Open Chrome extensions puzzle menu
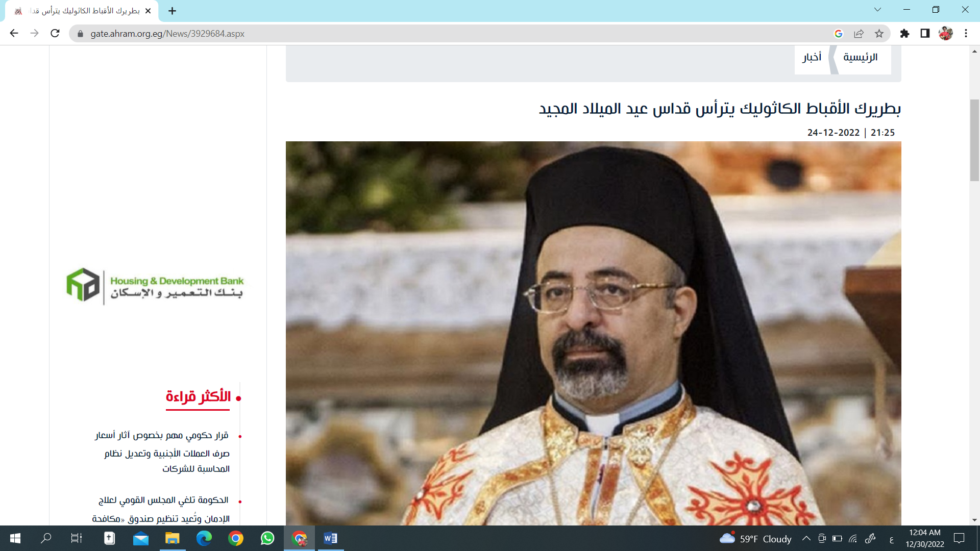The height and width of the screenshot is (551, 980). (904, 34)
